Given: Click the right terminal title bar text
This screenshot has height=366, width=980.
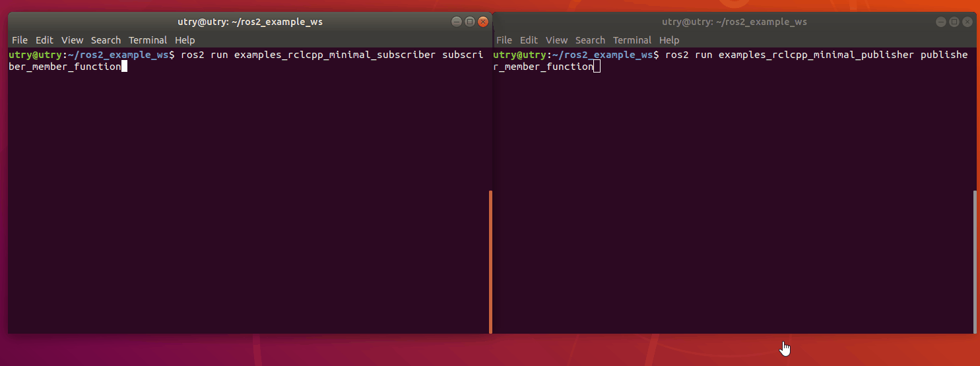Looking at the screenshot, I should point(735,22).
